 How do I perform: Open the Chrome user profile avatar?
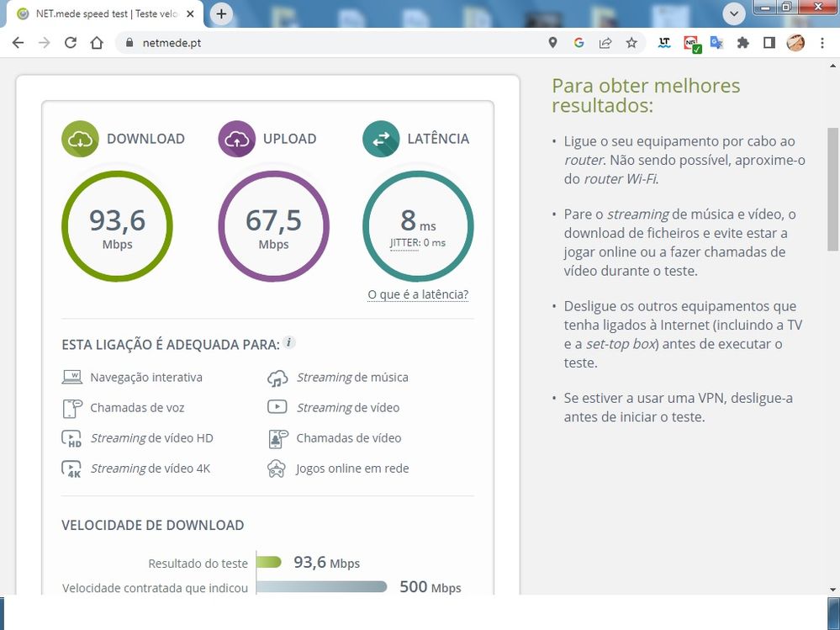[795, 43]
